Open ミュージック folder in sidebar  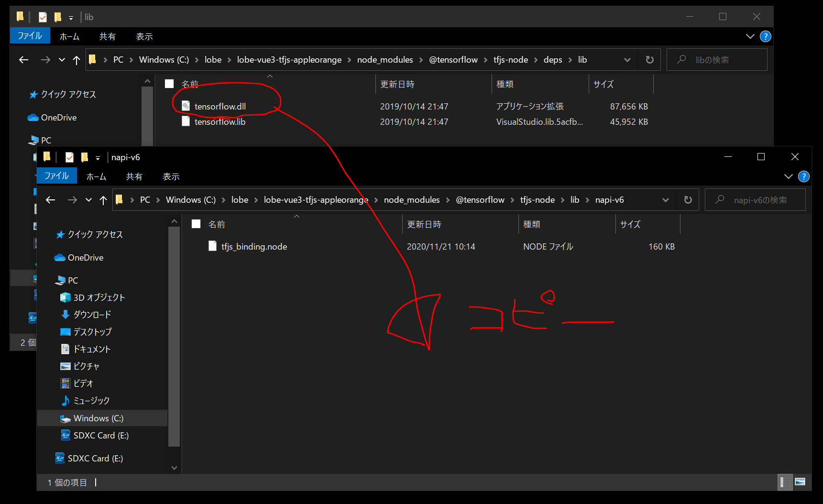(85, 401)
